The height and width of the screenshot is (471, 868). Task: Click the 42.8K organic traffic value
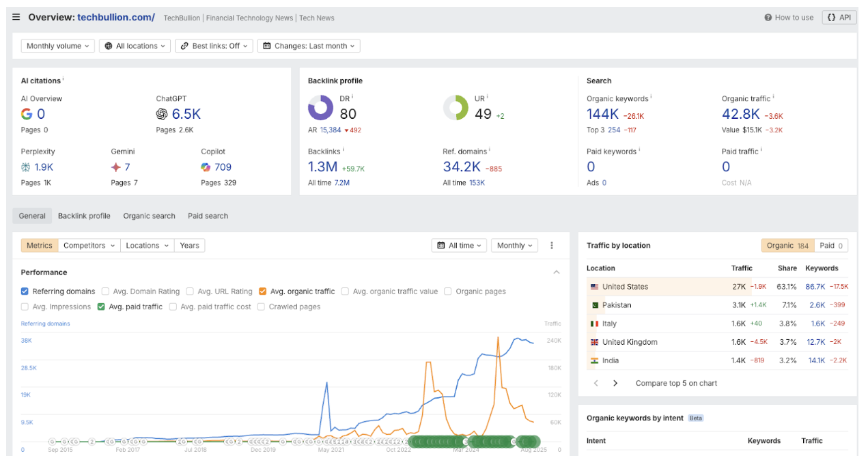click(x=741, y=114)
